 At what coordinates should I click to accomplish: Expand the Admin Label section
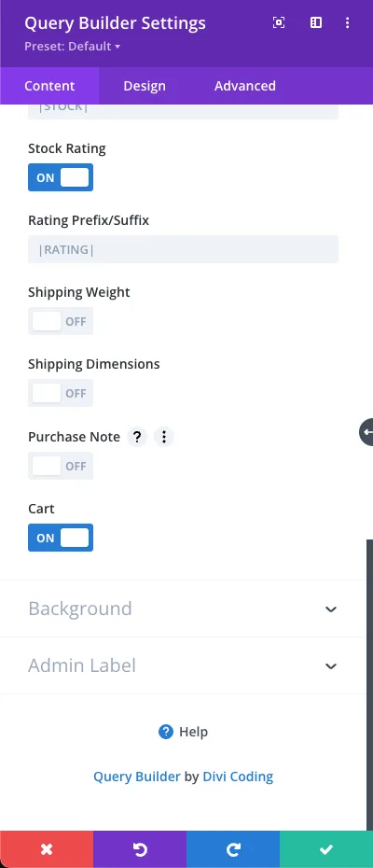(x=183, y=665)
